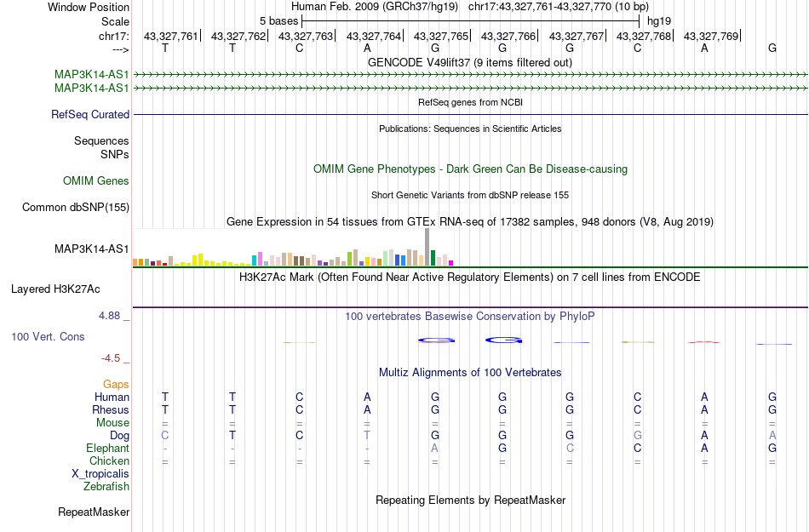Select the Dog alignment row label
The image size is (809, 532).
[x=120, y=436]
